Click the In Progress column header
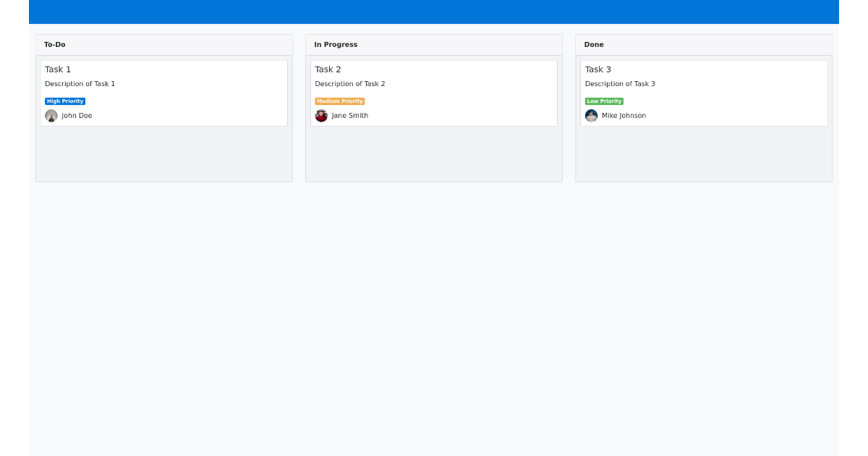 (x=336, y=44)
